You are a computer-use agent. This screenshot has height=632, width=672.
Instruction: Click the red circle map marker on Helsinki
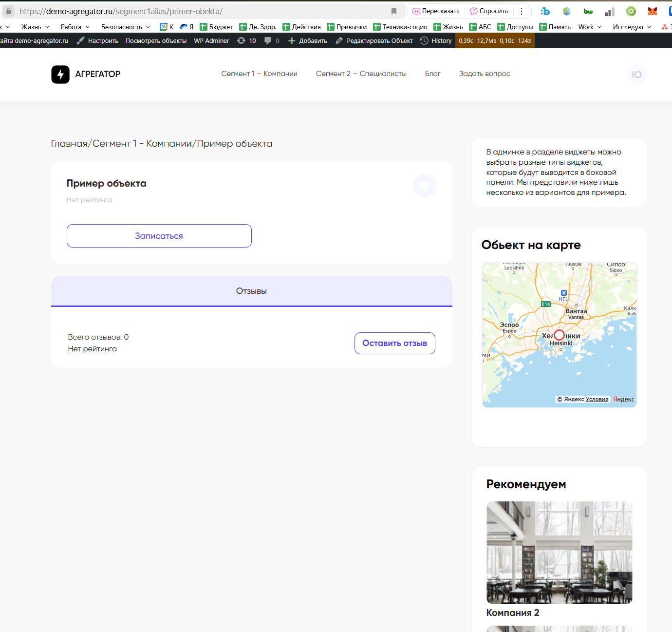(559, 335)
